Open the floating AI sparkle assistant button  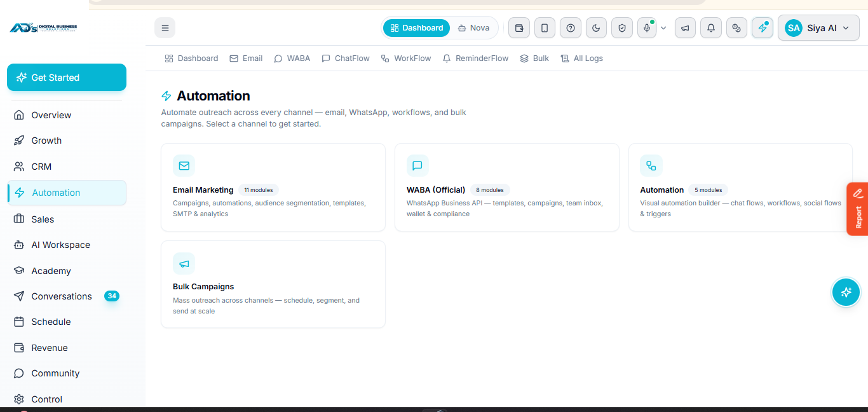tap(846, 292)
